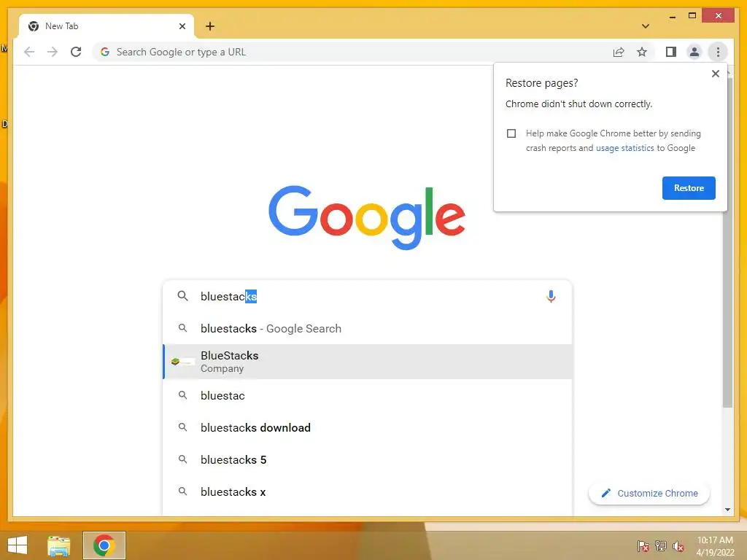Viewport: 747px width, 560px height.
Task: Close the New Tab tab
Action: (x=182, y=26)
